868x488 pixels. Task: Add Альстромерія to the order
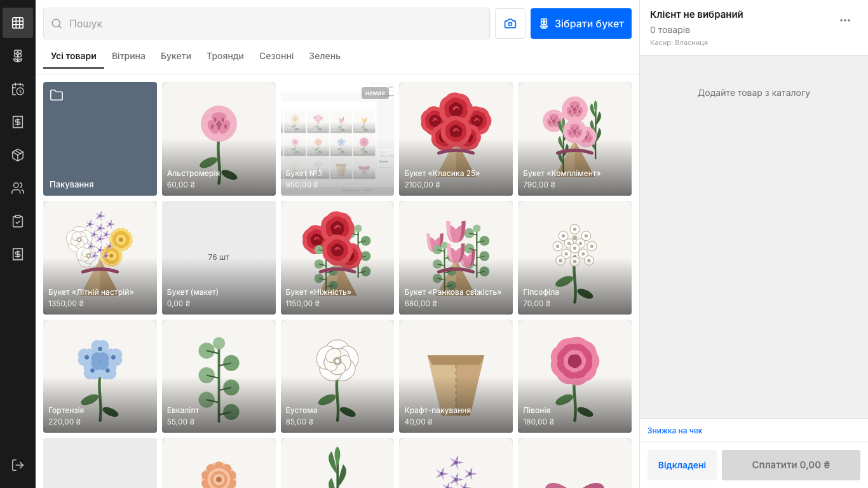point(219,139)
